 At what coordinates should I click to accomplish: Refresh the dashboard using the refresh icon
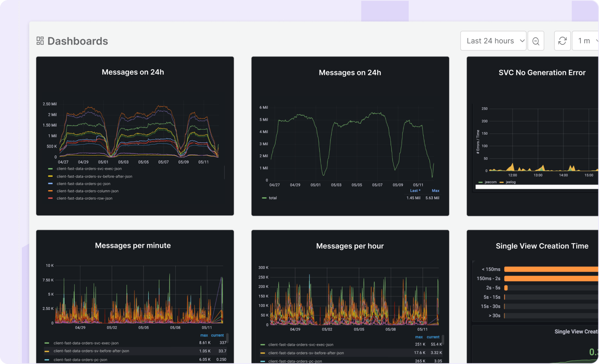pos(562,41)
